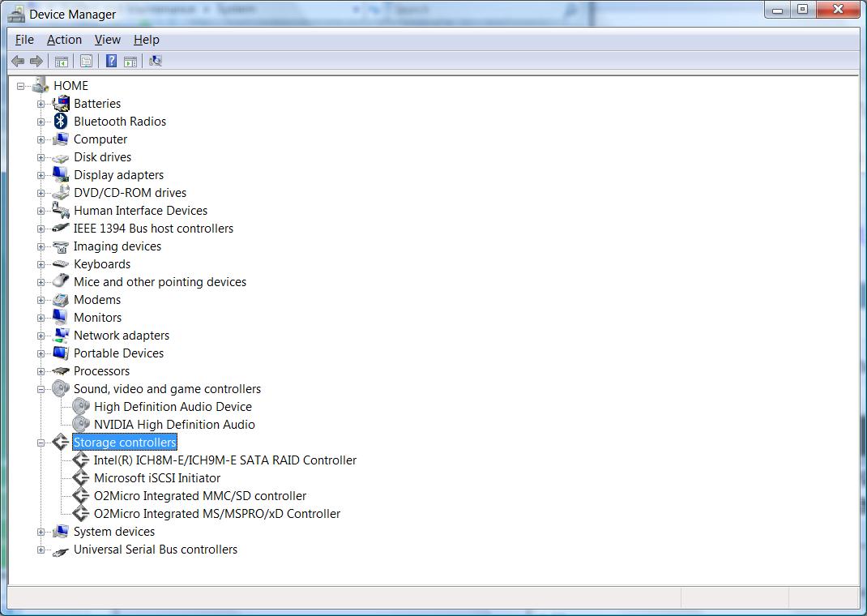The width and height of the screenshot is (867, 616).
Task: Open the View menu
Action: tap(107, 40)
